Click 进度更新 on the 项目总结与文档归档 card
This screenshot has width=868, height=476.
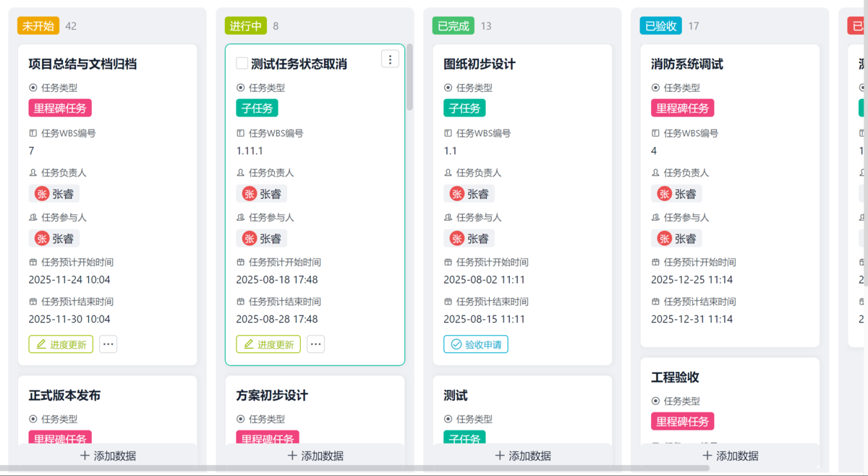[62, 344]
